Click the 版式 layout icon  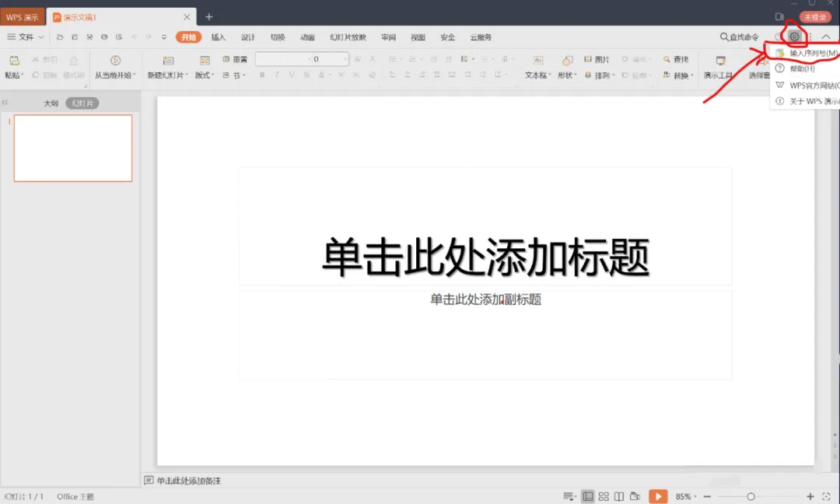205,61
